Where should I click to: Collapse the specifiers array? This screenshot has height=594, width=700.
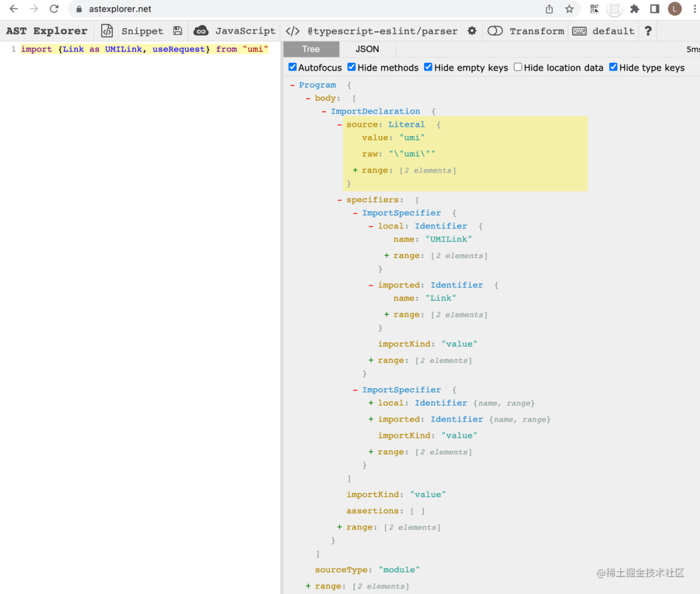pos(340,200)
